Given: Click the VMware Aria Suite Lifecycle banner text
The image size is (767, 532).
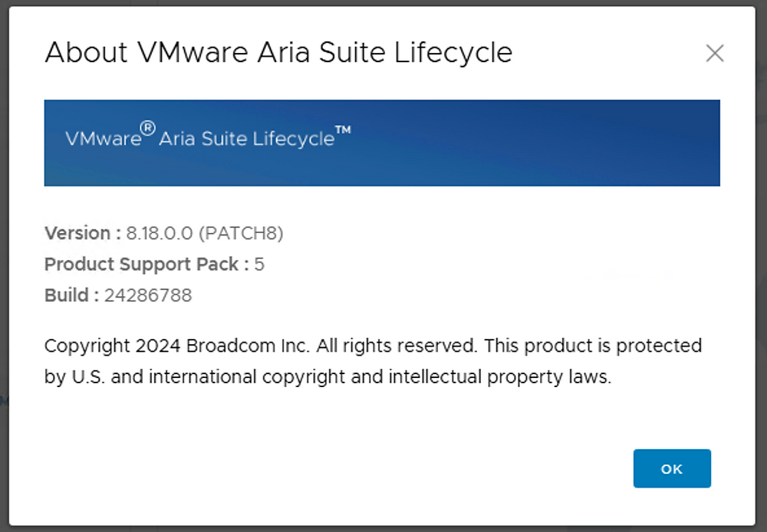Looking at the screenshot, I should (208, 136).
